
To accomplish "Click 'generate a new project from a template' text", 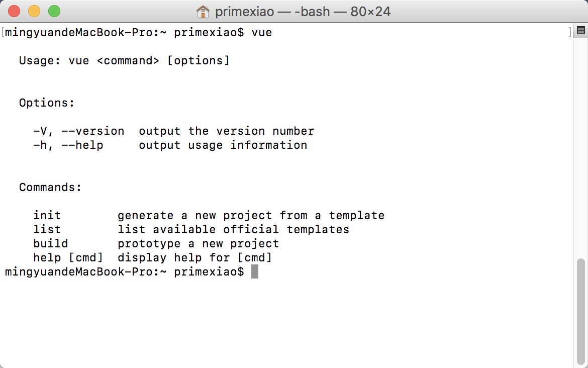I will coord(251,216).
